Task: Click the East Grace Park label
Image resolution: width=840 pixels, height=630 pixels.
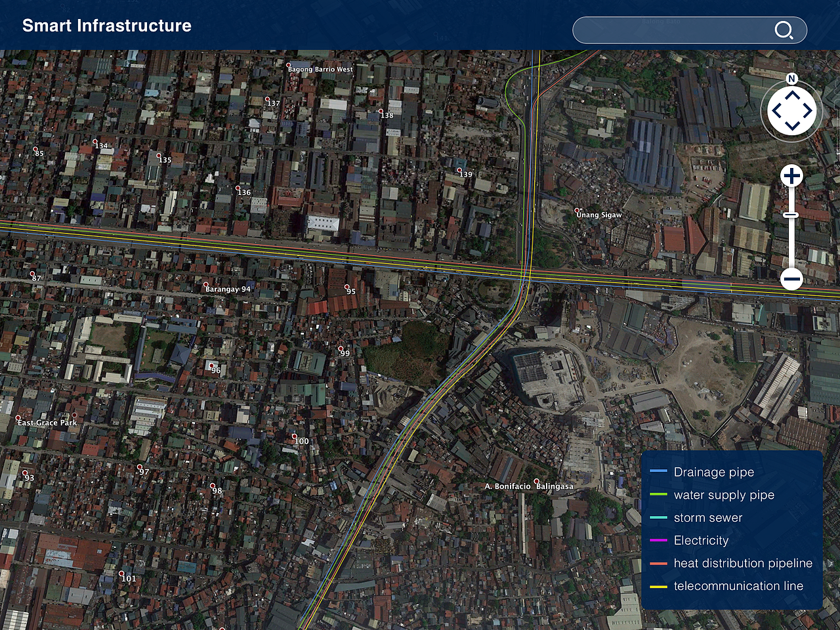Action: 47,422
